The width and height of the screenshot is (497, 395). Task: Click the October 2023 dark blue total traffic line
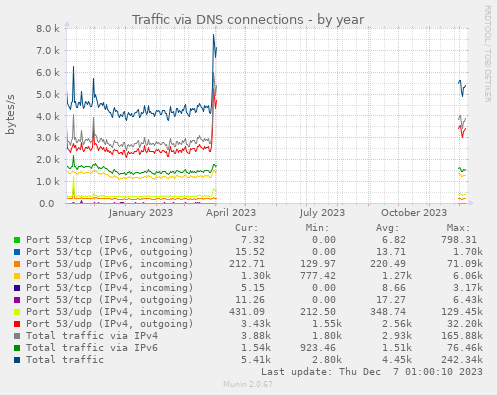[x=462, y=88]
